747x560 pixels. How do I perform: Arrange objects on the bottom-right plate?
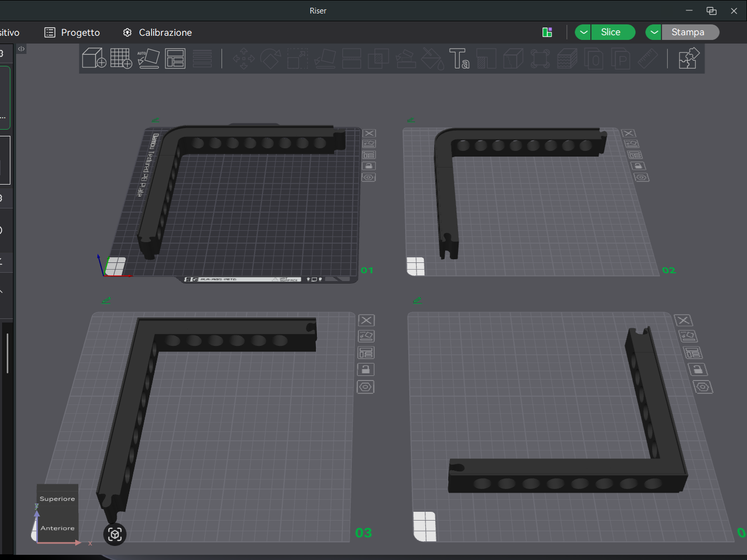tap(693, 353)
